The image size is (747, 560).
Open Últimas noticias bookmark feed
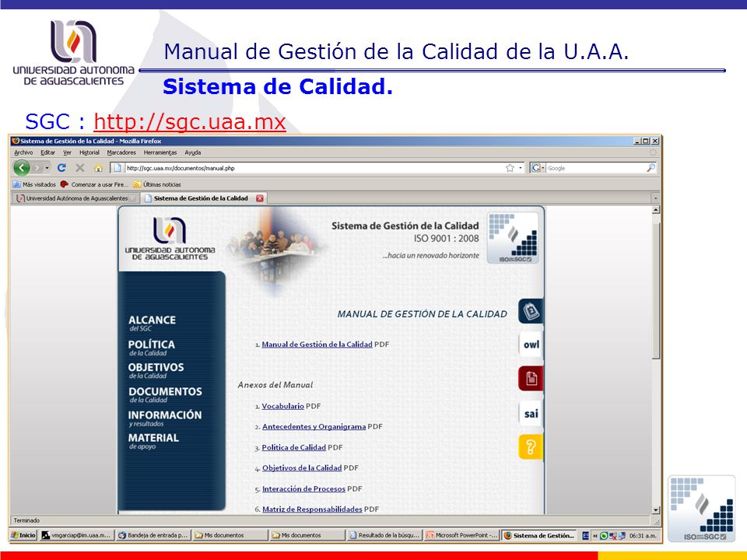(157, 184)
